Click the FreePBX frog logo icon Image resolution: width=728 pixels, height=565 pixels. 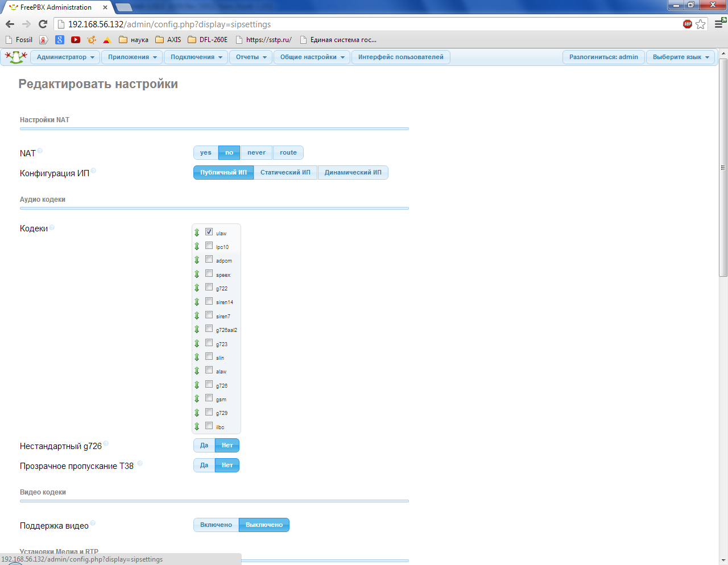16,57
